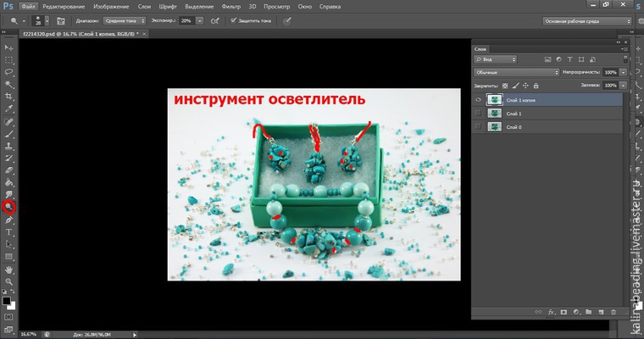The height and width of the screenshot is (339, 644).
Task: Create new adjustment layer icon
Action: point(577,312)
